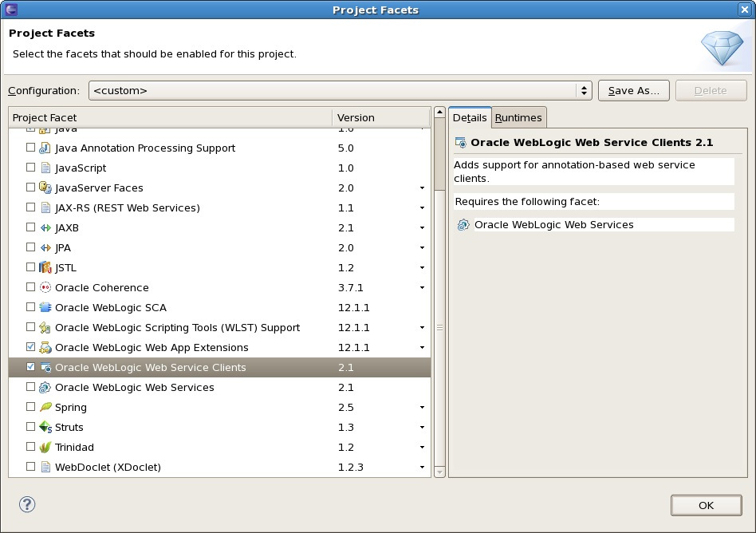
Task: Open the help question mark icon
Action: (27, 504)
